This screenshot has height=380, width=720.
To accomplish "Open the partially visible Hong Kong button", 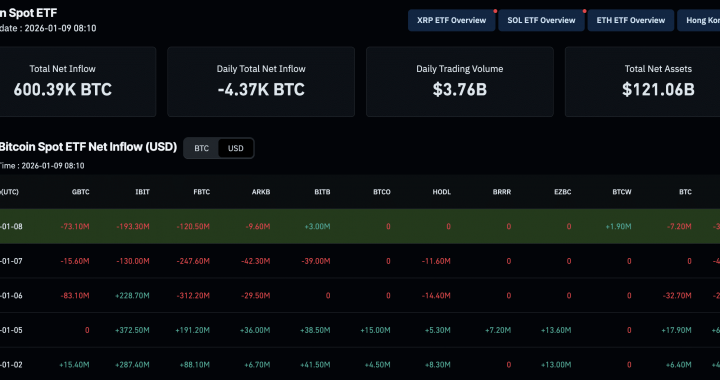I will click(x=699, y=20).
